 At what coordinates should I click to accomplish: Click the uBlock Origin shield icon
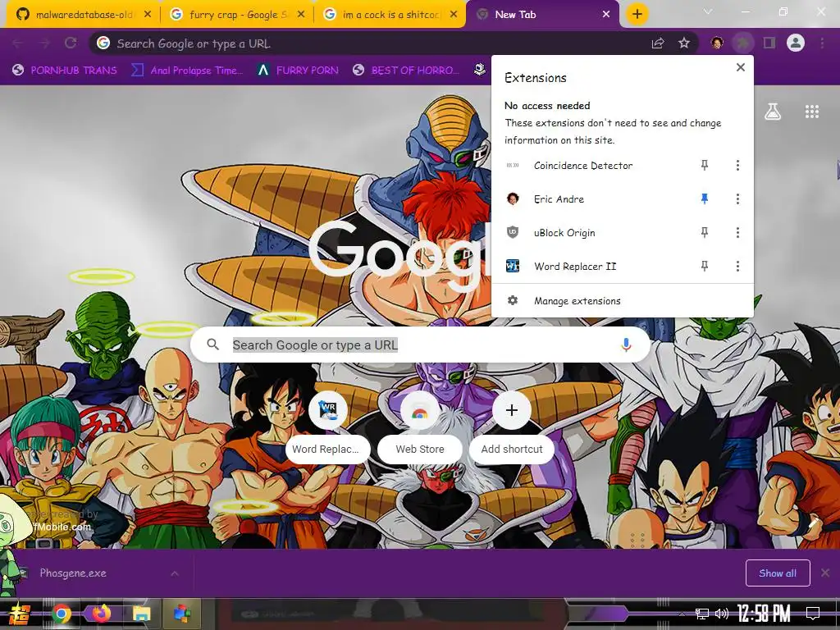tap(513, 232)
